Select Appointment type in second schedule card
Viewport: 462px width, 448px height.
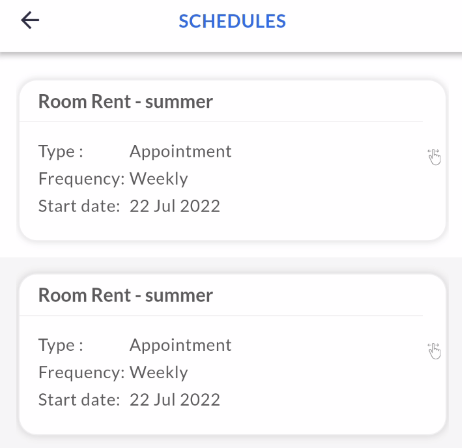pyautogui.click(x=180, y=345)
